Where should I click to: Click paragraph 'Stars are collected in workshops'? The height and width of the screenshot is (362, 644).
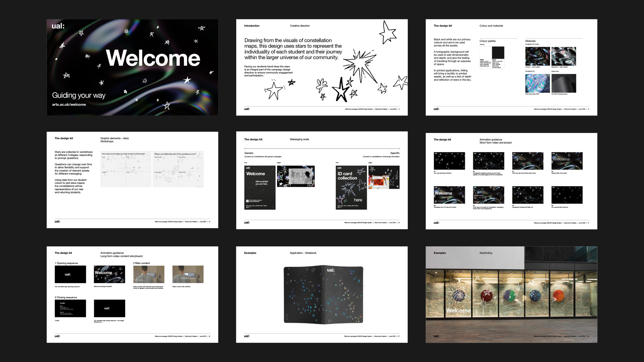point(74,155)
